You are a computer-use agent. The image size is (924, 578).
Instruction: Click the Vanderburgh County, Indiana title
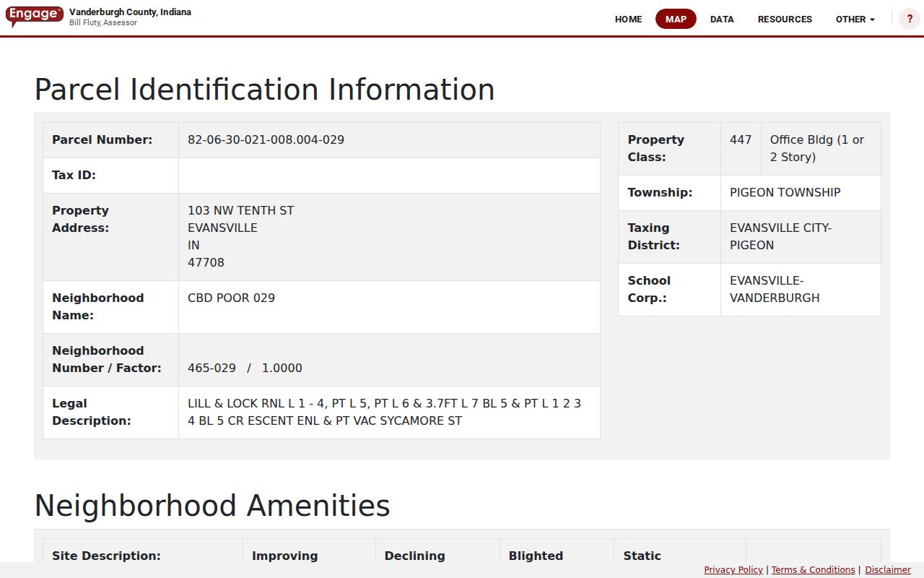130,12
